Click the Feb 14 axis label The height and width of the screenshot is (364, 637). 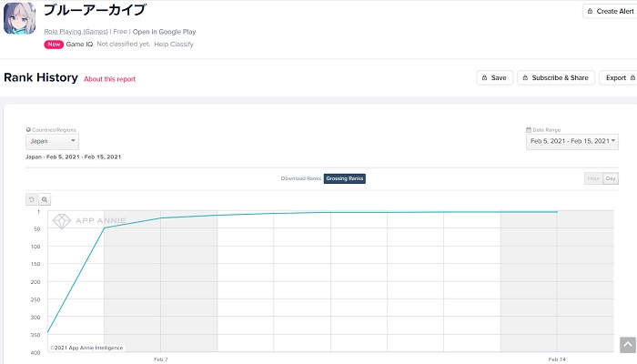point(557,359)
